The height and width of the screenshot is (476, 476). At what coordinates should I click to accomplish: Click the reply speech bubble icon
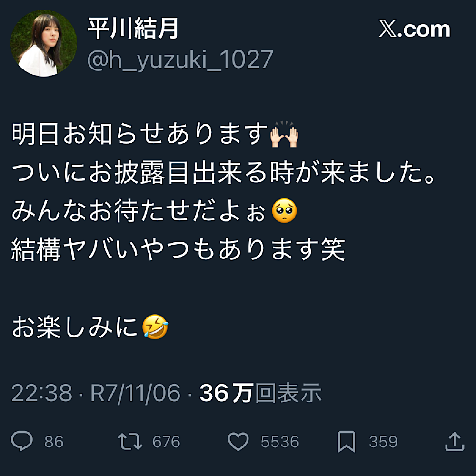[x=22, y=441]
